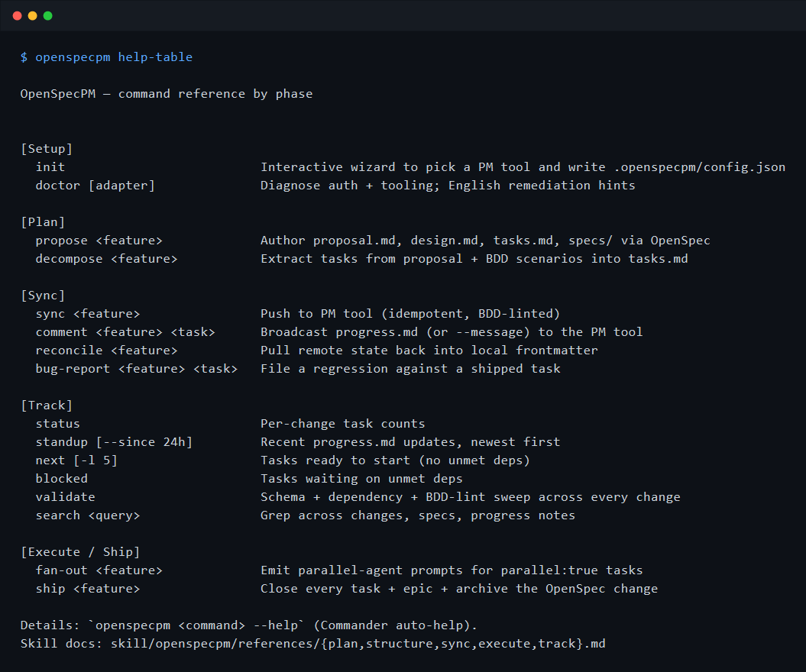Click the 'Schema + dependency + BDD-lint sweep' text
This screenshot has width=806, height=672.
click(471, 497)
